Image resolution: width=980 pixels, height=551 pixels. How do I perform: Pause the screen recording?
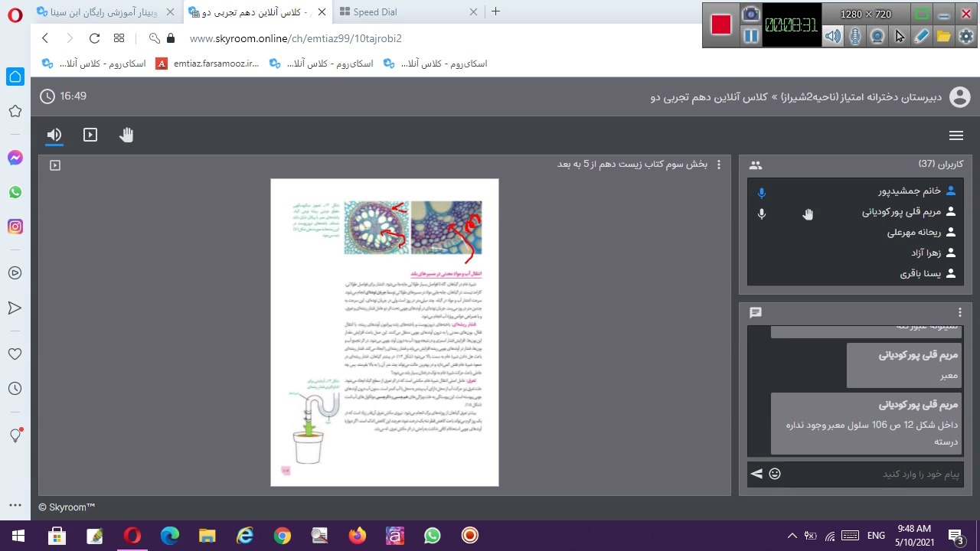coord(751,36)
